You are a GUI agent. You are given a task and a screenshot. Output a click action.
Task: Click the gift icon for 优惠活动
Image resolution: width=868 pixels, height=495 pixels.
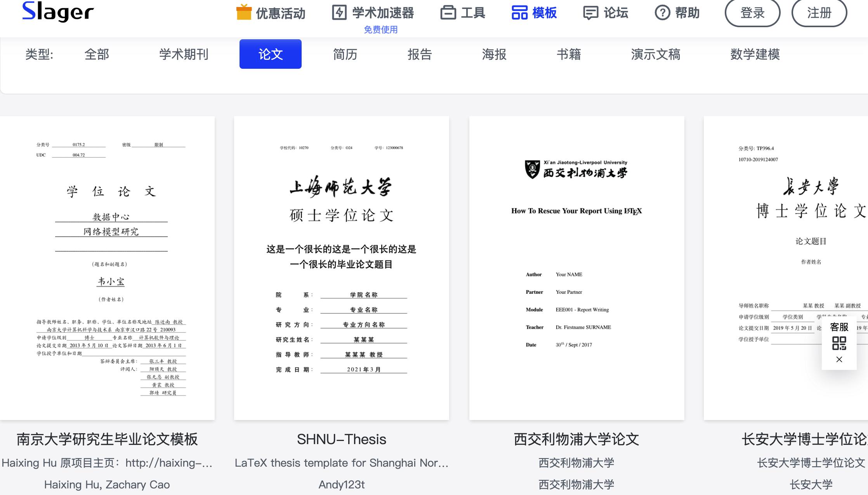[x=244, y=12]
